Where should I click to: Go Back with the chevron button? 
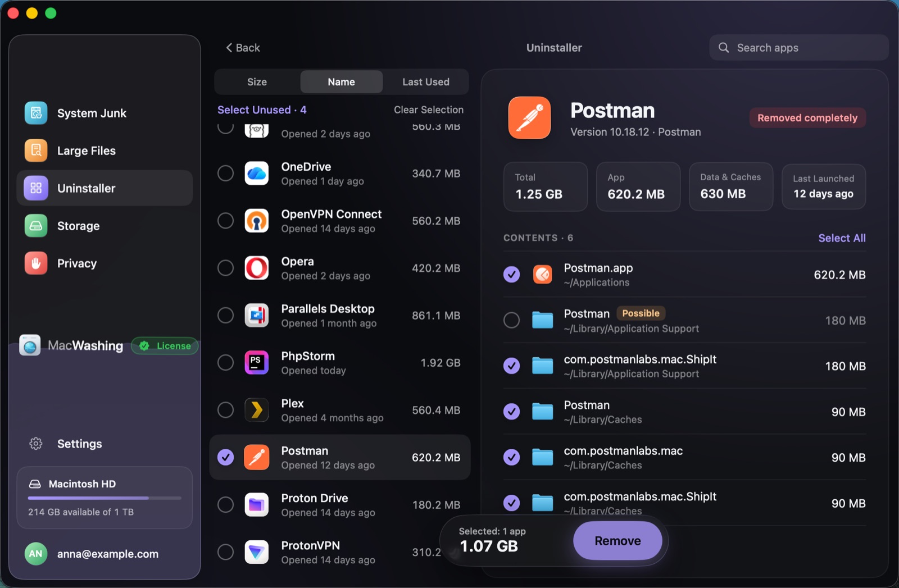[x=243, y=48]
